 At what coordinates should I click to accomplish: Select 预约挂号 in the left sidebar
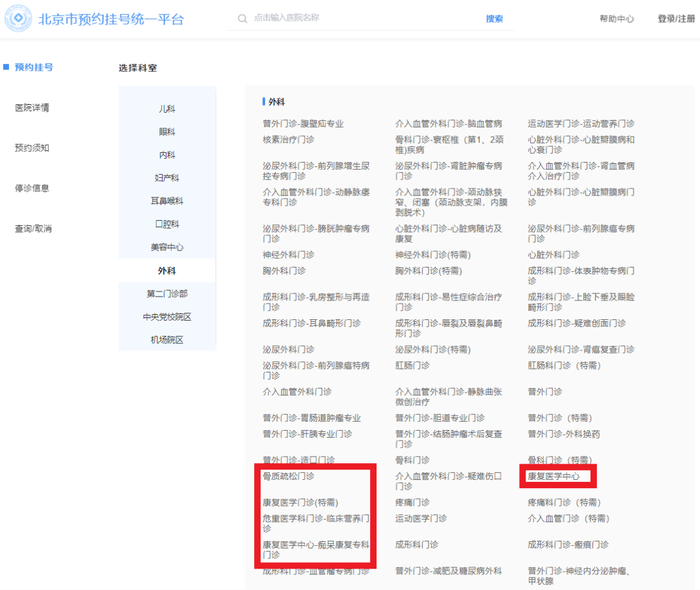point(34,67)
